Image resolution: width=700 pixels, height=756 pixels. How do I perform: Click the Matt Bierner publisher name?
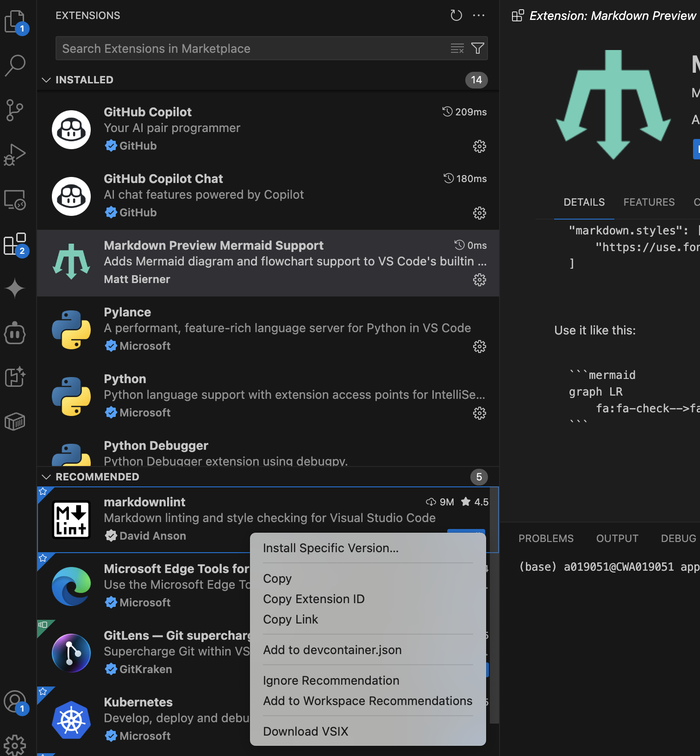pos(137,279)
